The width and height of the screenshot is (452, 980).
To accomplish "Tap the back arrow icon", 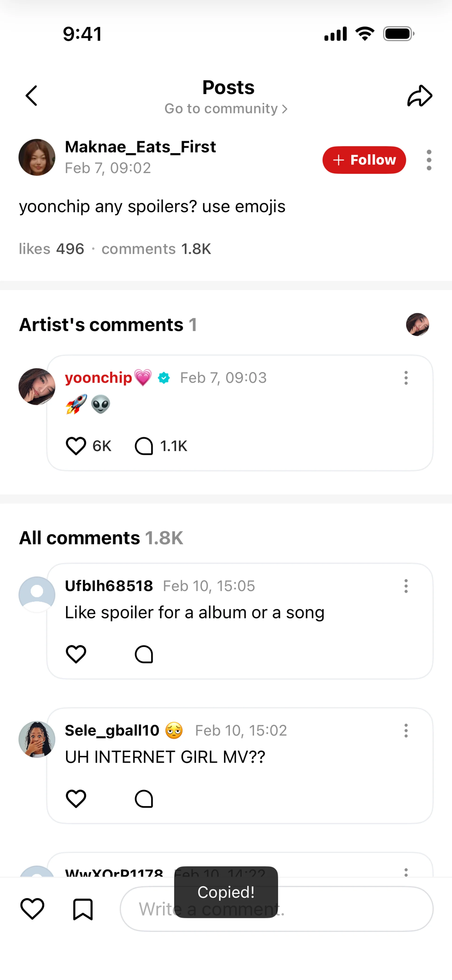I will coord(32,96).
